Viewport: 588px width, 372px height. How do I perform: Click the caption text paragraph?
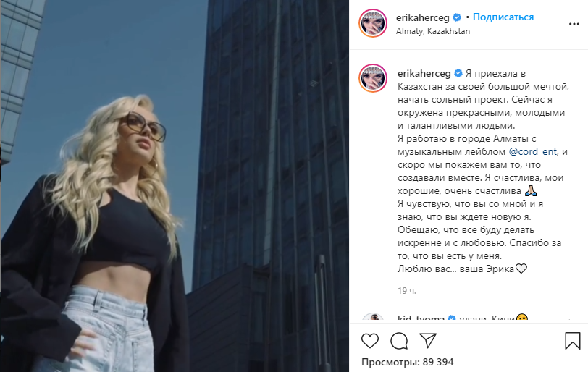point(483,172)
